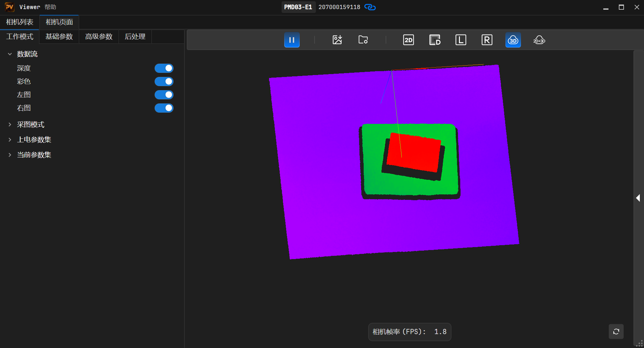Image resolution: width=644 pixels, height=348 pixels.
Task: Click the camera link connection icon
Action: point(370,7)
